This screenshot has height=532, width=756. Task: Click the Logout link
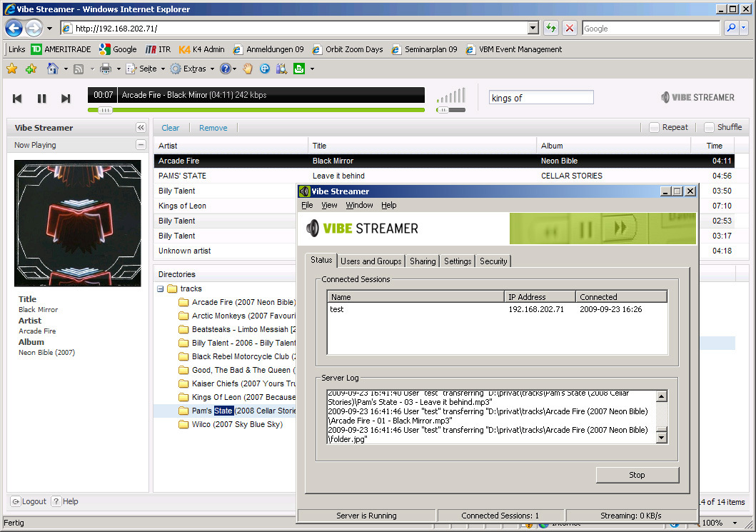point(29,501)
